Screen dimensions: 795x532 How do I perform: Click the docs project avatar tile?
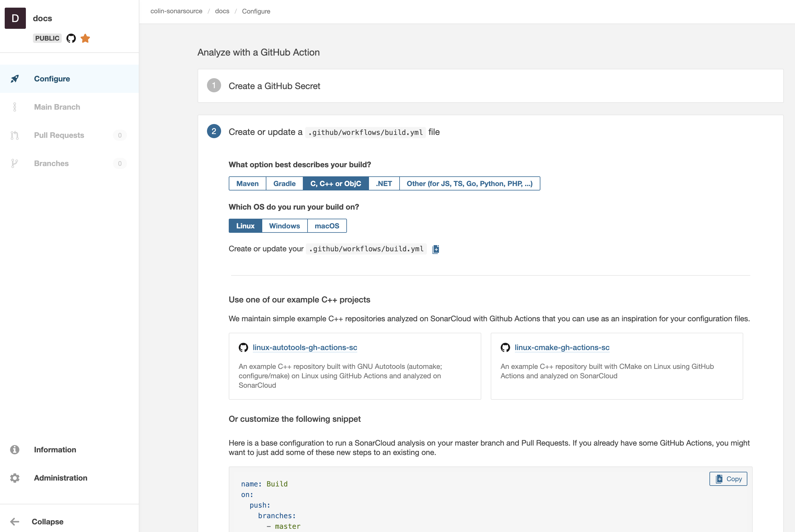(15, 18)
